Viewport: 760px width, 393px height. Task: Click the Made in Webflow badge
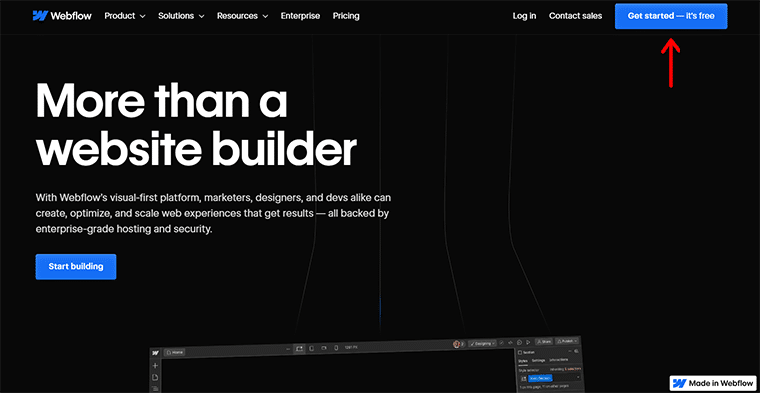coord(713,383)
